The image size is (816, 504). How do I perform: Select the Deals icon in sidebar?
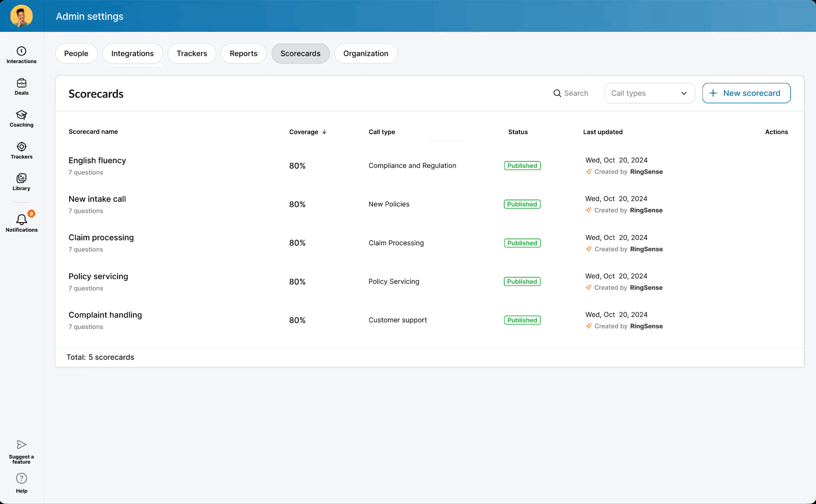[21, 86]
